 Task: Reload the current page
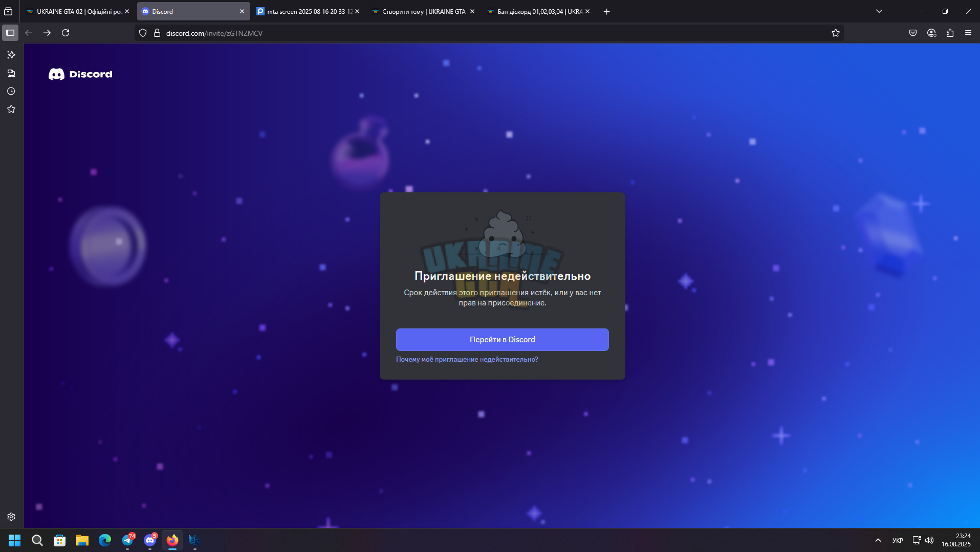[x=66, y=33]
